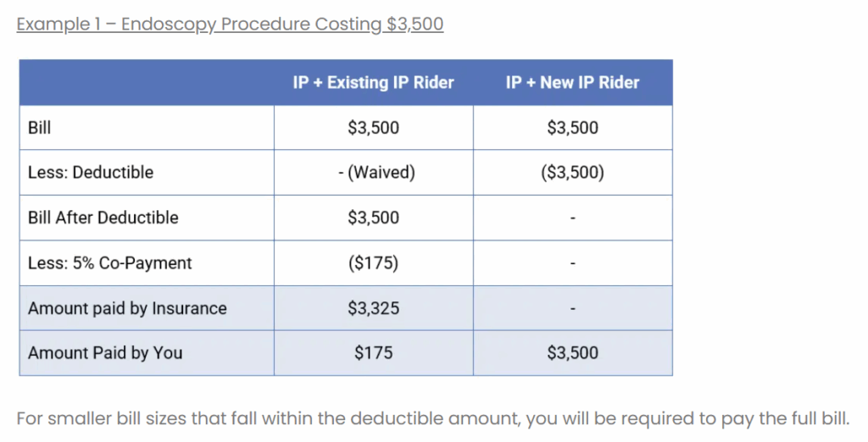The width and height of the screenshot is (868, 442).
Task: Click the "Amount Paid by You" row label
Action: 105,353
